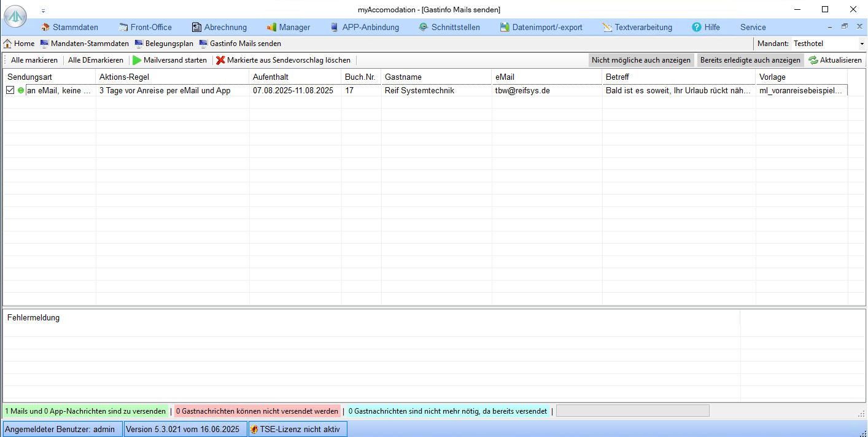The height and width of the screenshot is (437, 868).
Task: Click the myAccomodation application logo button
Action: (15, 17)
